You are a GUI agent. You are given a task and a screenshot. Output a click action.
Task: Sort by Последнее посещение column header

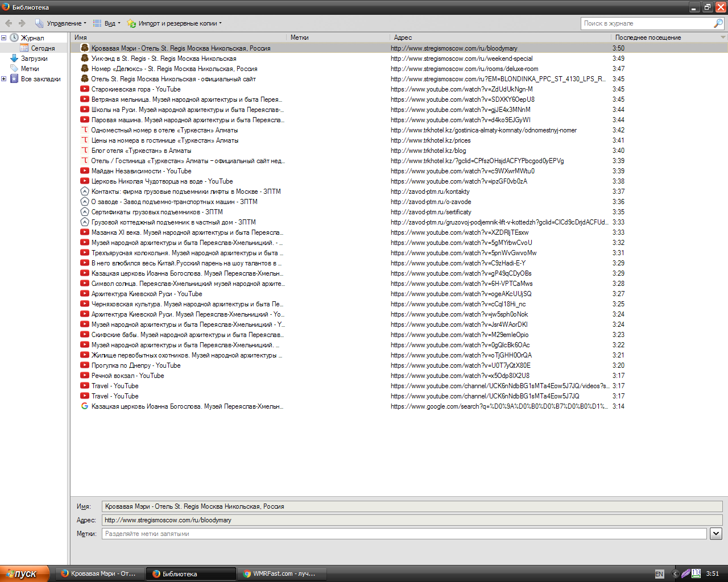pyautogui.click(x=665, y=37)
